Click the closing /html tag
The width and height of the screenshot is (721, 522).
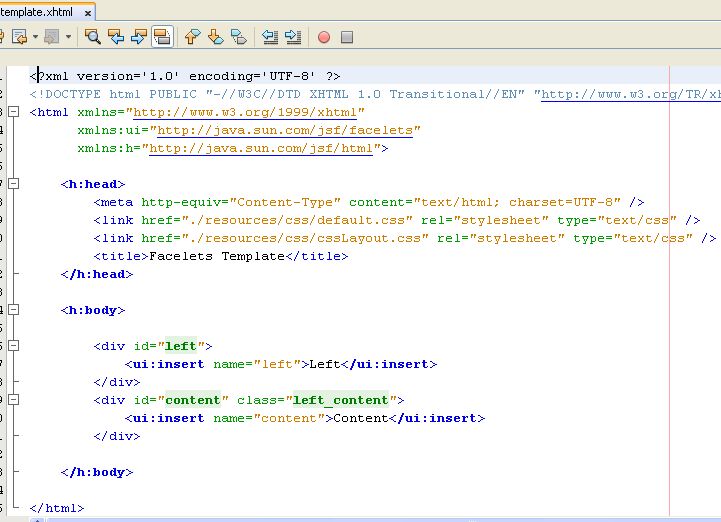point(57,508)
